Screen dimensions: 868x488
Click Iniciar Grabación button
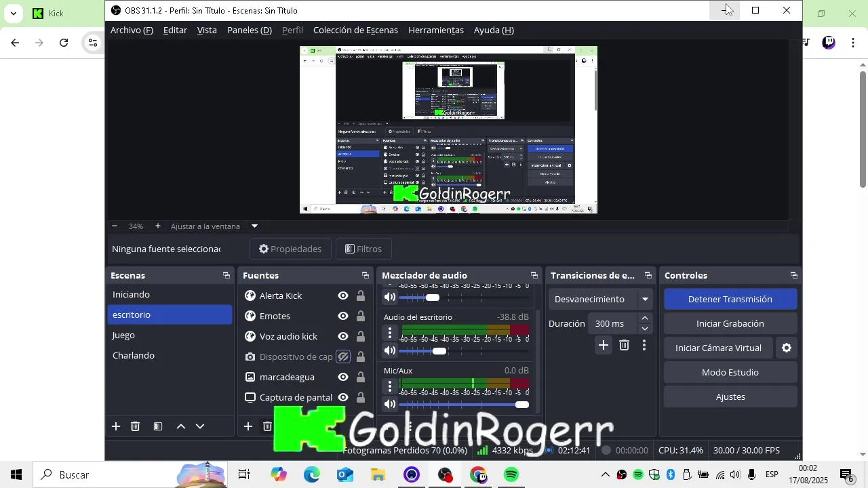click(x=730, y=323)
